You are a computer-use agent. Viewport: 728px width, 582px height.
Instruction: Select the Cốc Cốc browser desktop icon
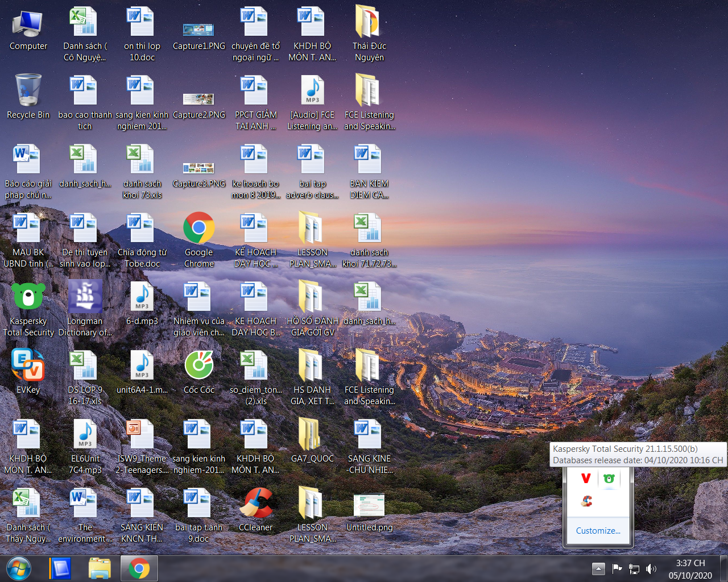click(198, 366)
